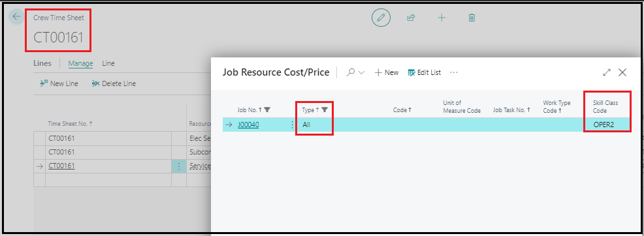Image resolution: width=644 pixels, height=236 pixels.
Task: Click the plus icon to add new
Action: [442, 18]
